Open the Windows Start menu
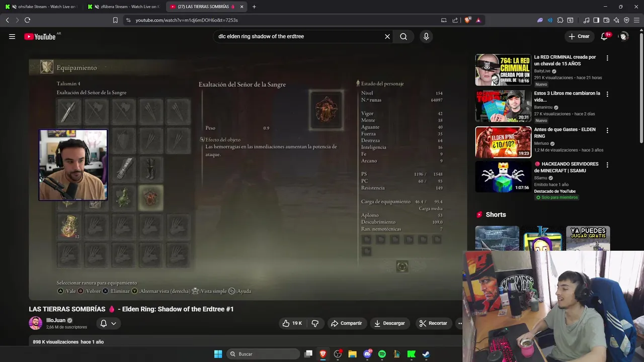Screen dimensions: 644x362 [218, 354]
